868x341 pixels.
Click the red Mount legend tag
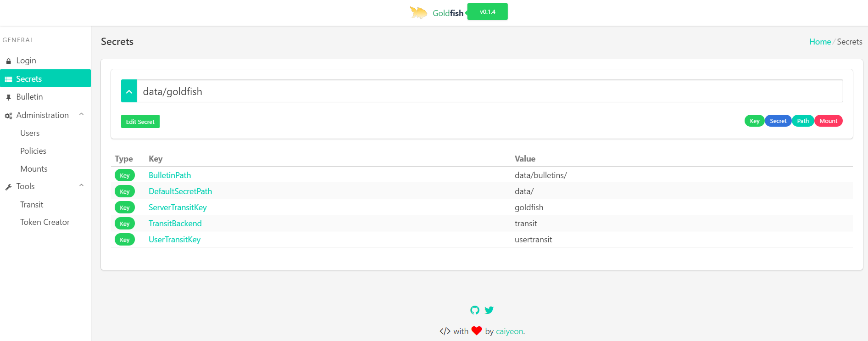pos(829,121)
